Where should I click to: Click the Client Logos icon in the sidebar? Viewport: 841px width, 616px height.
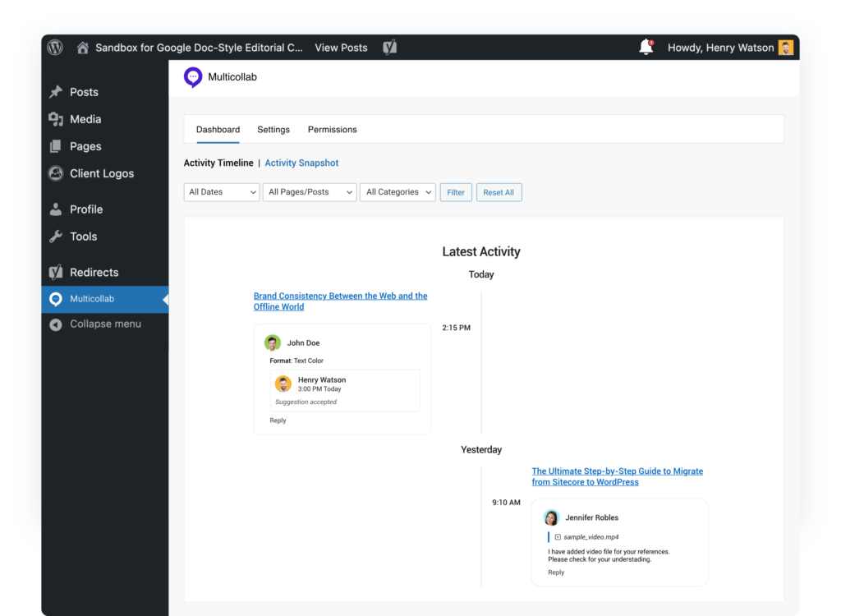pos(55,173)
